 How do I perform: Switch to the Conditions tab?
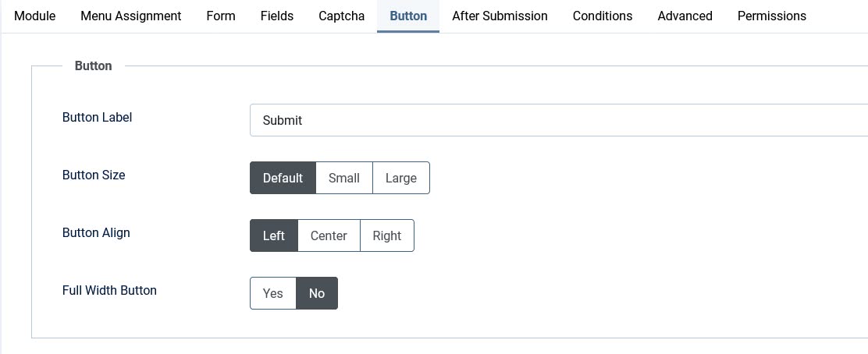tap(603, 16)
